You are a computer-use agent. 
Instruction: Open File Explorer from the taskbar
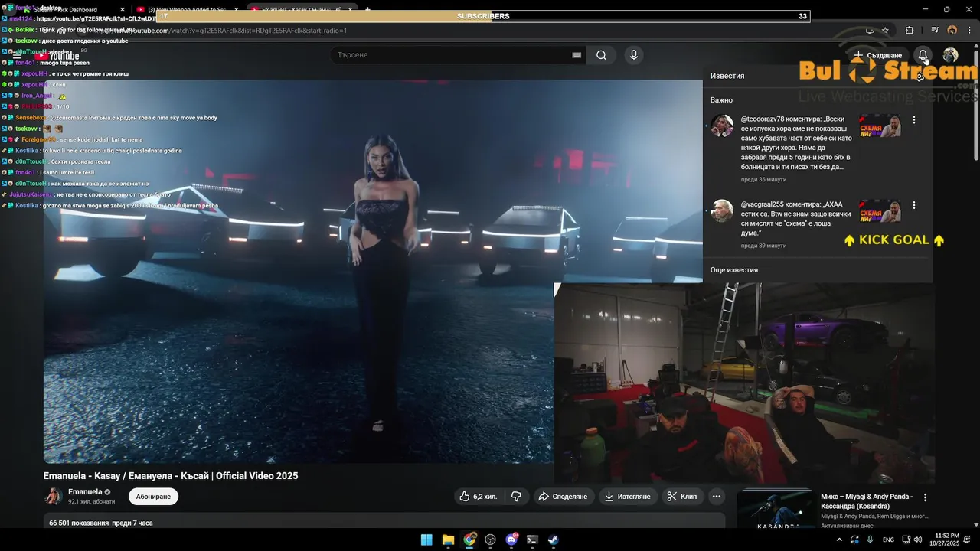pos(448,540)
